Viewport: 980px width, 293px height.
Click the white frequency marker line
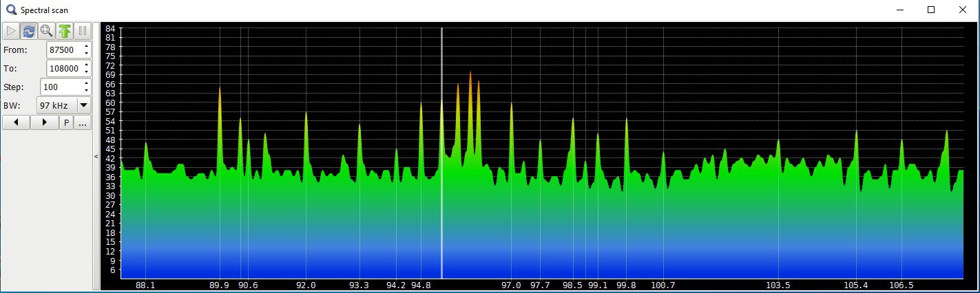(x=441, y=153)
